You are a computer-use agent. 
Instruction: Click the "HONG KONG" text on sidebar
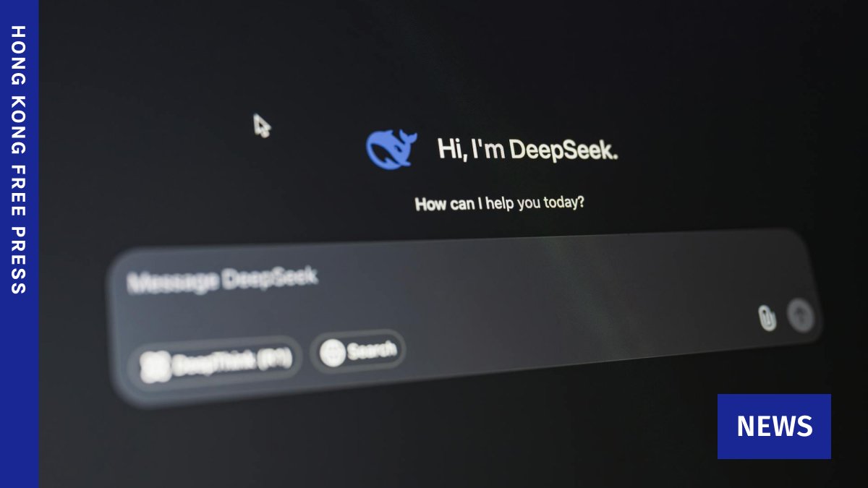(19, 87)
